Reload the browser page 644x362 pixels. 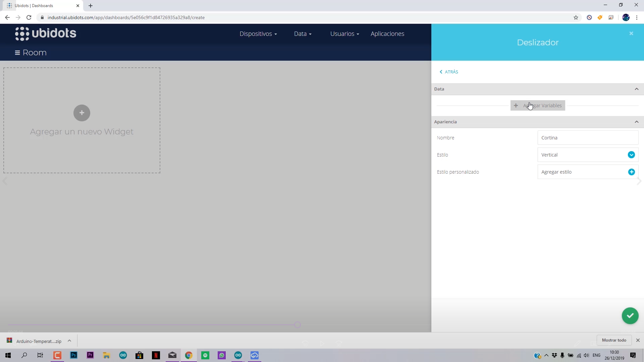pos(29,17)
